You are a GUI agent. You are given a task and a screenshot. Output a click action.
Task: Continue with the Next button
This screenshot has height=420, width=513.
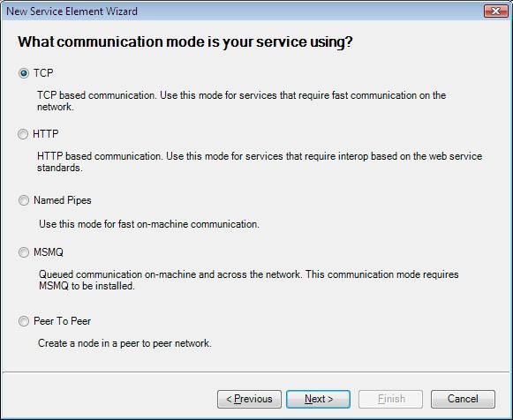click(x=319, y=399)
